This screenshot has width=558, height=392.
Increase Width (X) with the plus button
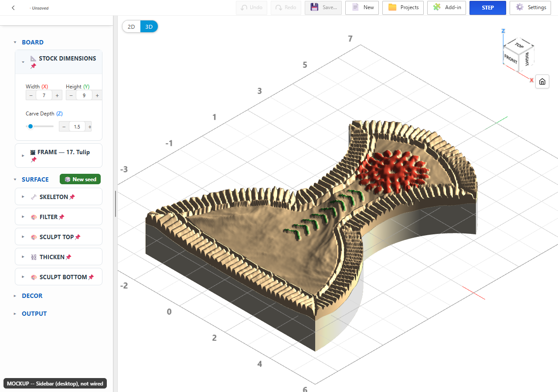pos(57,95)
